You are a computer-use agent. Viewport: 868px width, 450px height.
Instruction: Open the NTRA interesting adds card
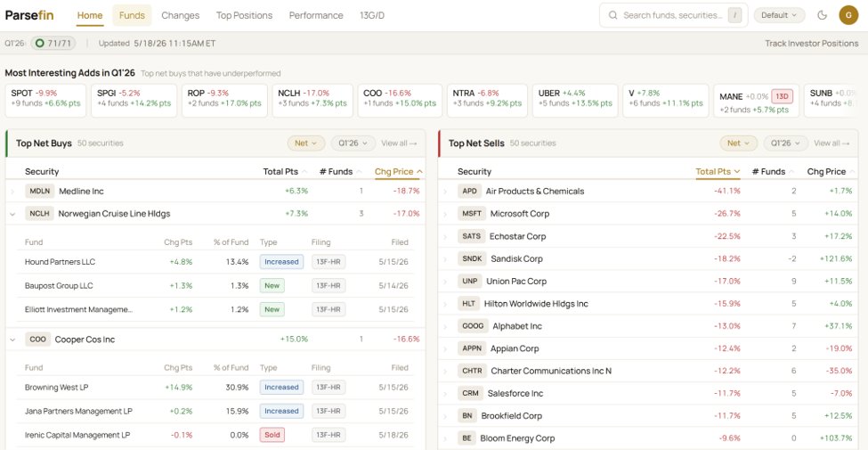487,101
